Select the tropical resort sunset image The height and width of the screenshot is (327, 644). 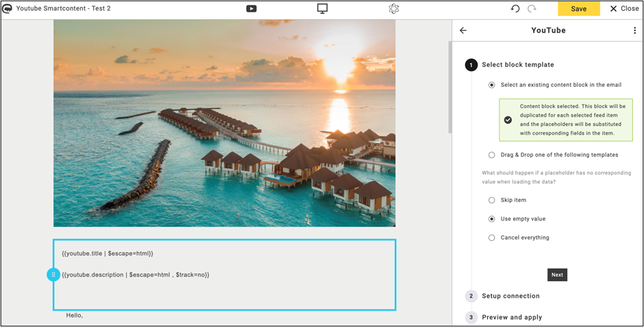[x=224, y=123]
